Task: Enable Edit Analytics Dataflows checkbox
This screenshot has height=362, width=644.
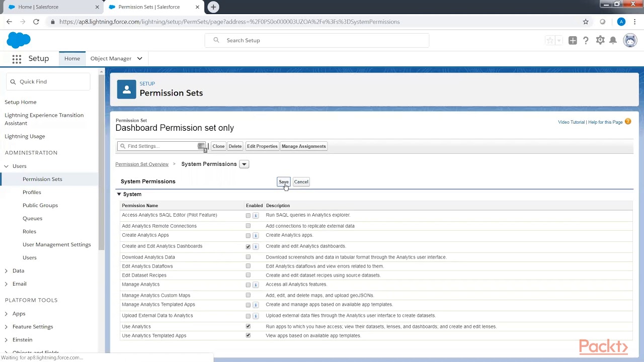Action: click(248, 266)
